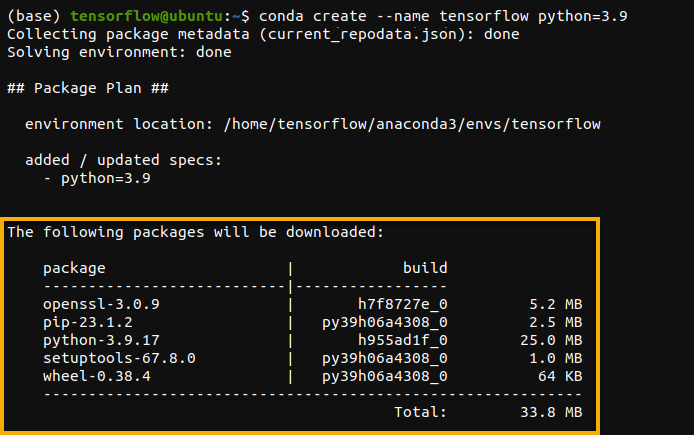
Task: Click the wheel size '64 KB'
Action: [x=560, y=377]
